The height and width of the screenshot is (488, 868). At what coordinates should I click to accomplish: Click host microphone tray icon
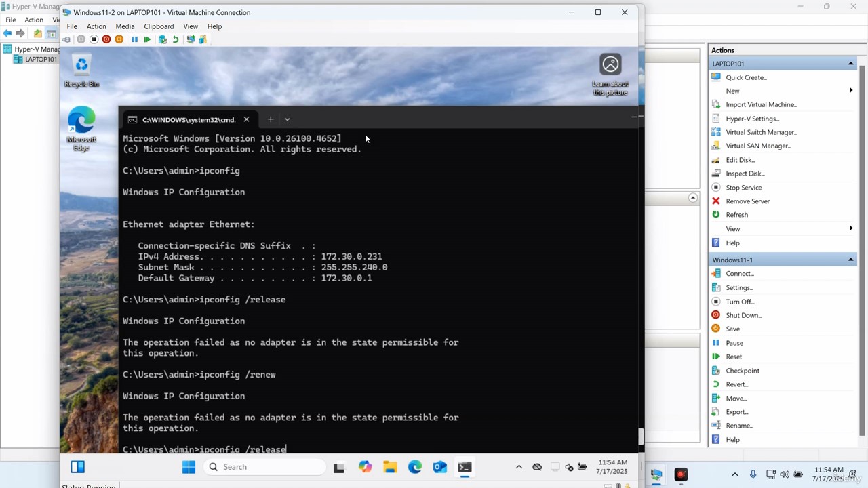(753, 474)
